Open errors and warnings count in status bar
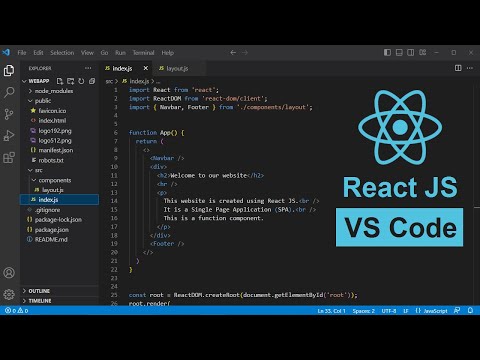 [16, 311]
